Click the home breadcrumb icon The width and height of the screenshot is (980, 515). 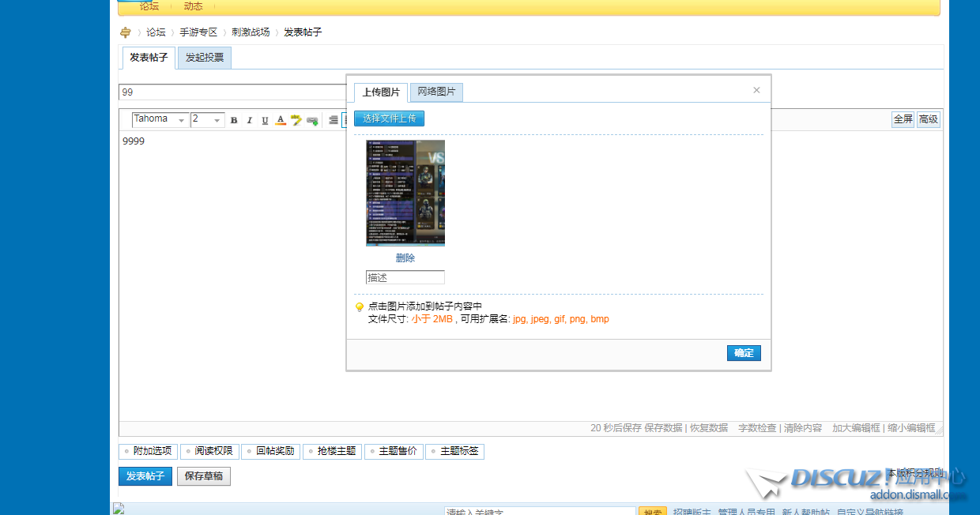(x=126, y=32)
